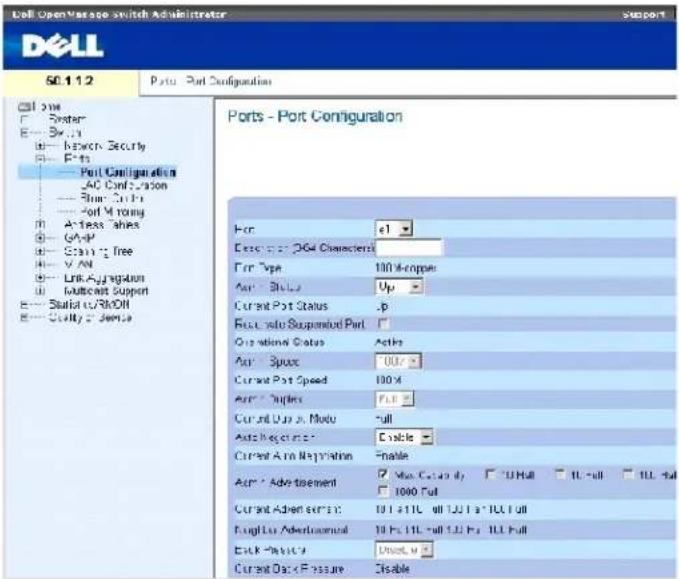Open Port Mirroring page
The image size is (679, 579).
pyautogui.click(x=112, y=212)
